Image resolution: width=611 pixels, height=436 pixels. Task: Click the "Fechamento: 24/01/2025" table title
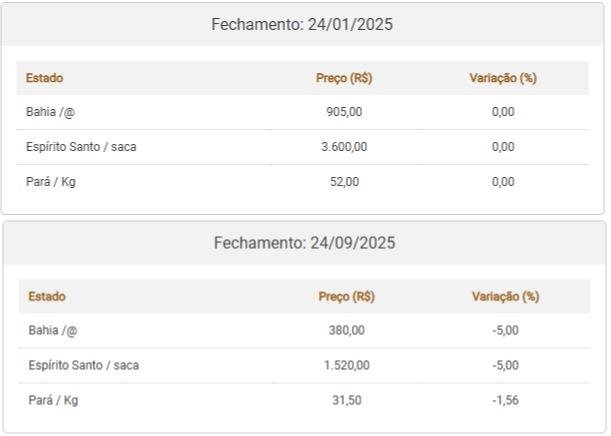(302, 25)
